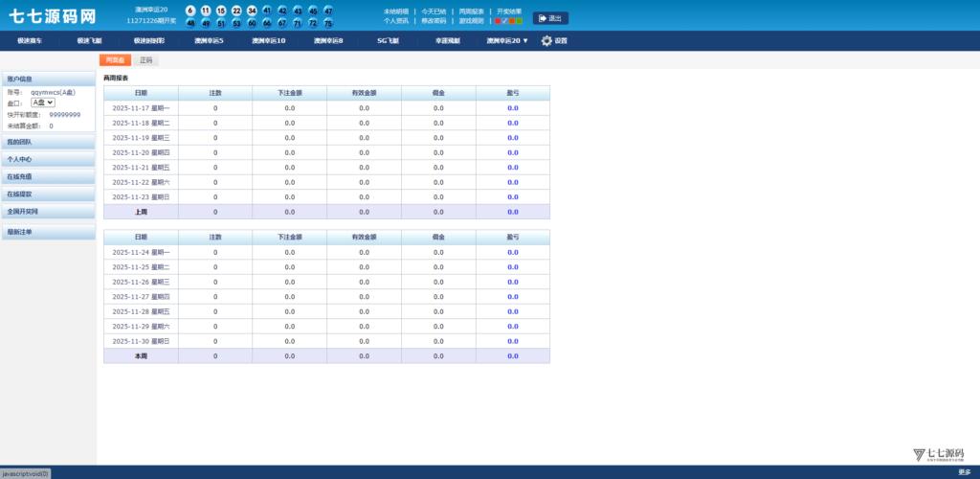The width and height of the screenshot is (980, 479).
Task: Open the 修改密码 link
Action: coord(434,20)
